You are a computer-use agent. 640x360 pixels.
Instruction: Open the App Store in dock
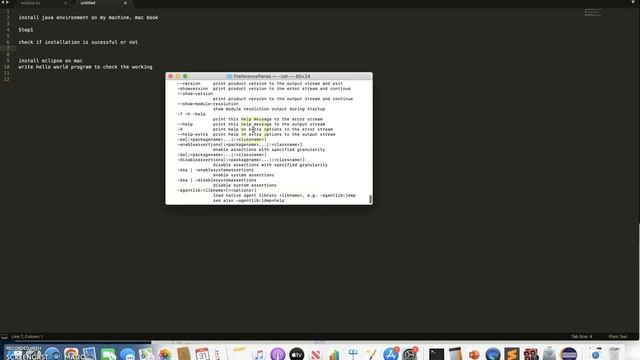coord(391,354)
